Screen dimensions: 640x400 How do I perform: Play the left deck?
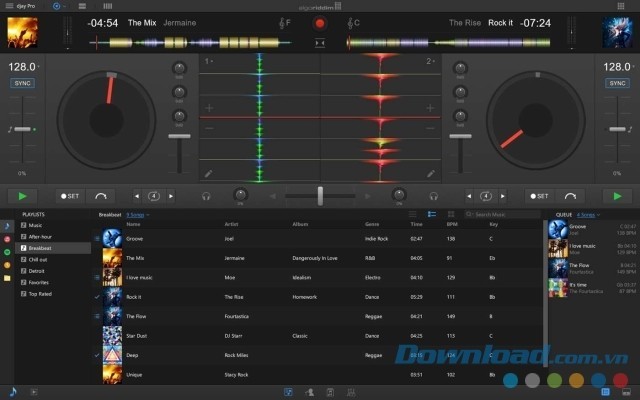[22, 196]
